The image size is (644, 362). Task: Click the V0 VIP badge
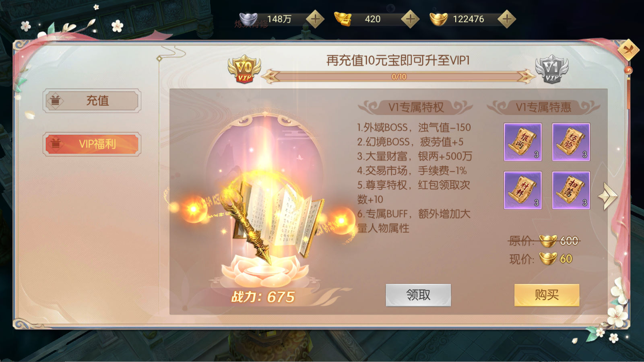[x=244, y=69]
